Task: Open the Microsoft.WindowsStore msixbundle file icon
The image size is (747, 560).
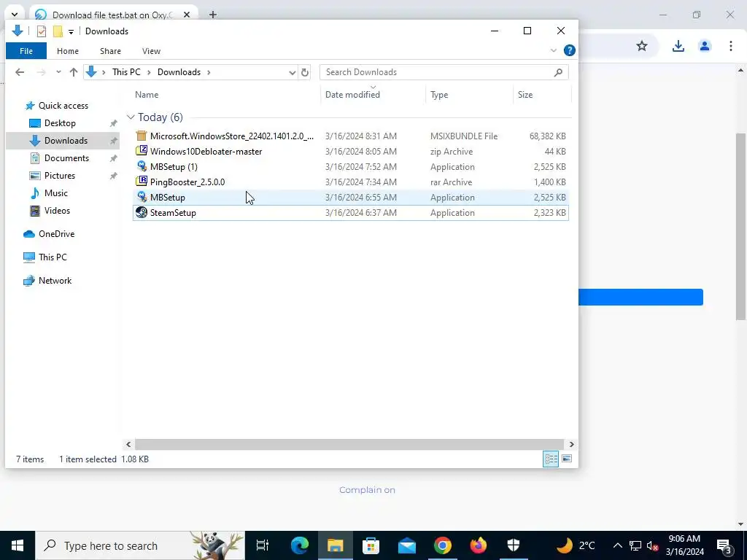Action: pos(141,136)
